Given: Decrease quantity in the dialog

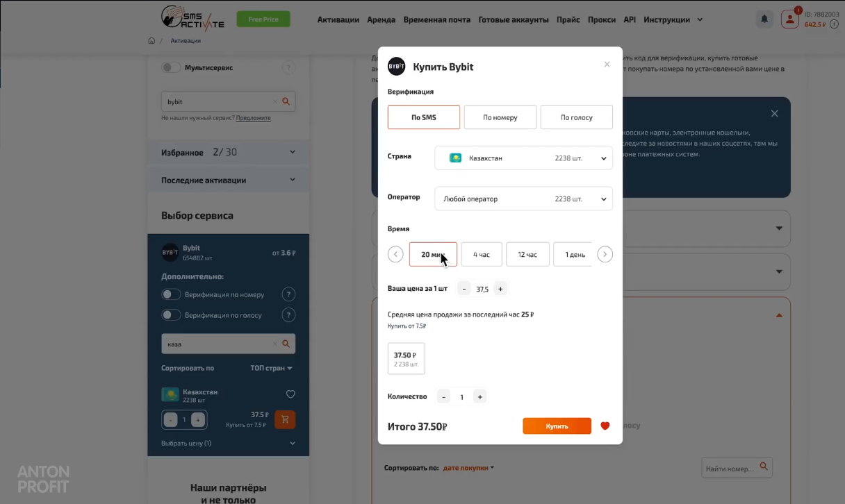Looking at the screenshot, I should pyautogui.click(x=443, y=397).
